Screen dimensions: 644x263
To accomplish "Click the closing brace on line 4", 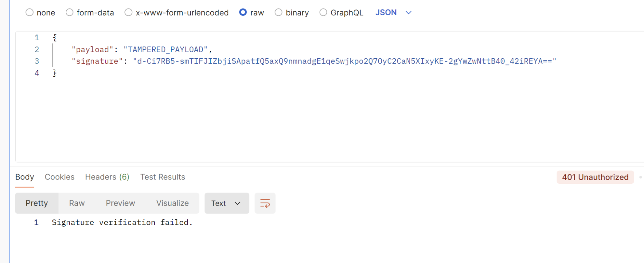I will 55,73.
